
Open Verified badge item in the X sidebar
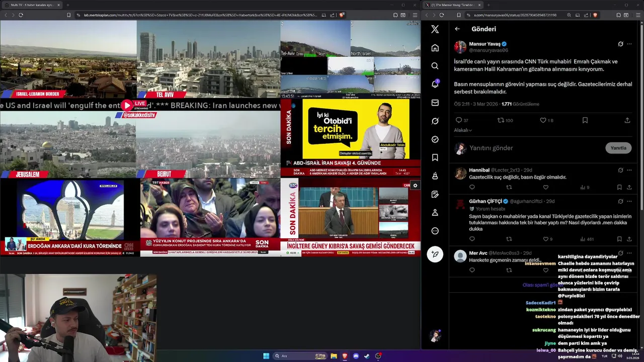click(x=435, y=139)
